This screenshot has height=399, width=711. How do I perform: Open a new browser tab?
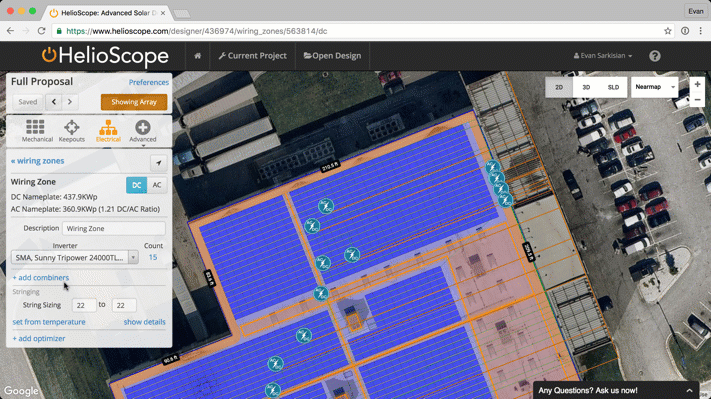coord(182,14)
